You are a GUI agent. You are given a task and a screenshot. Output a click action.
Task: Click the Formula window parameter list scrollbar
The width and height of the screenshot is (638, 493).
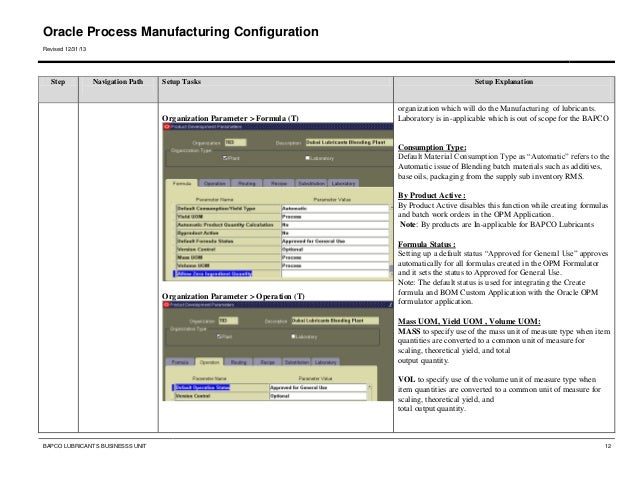(391, 241)
